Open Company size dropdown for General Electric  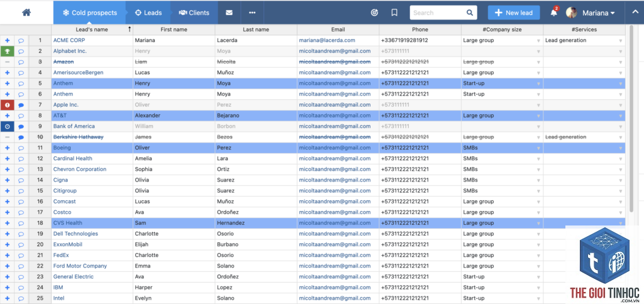pos(538,277)
